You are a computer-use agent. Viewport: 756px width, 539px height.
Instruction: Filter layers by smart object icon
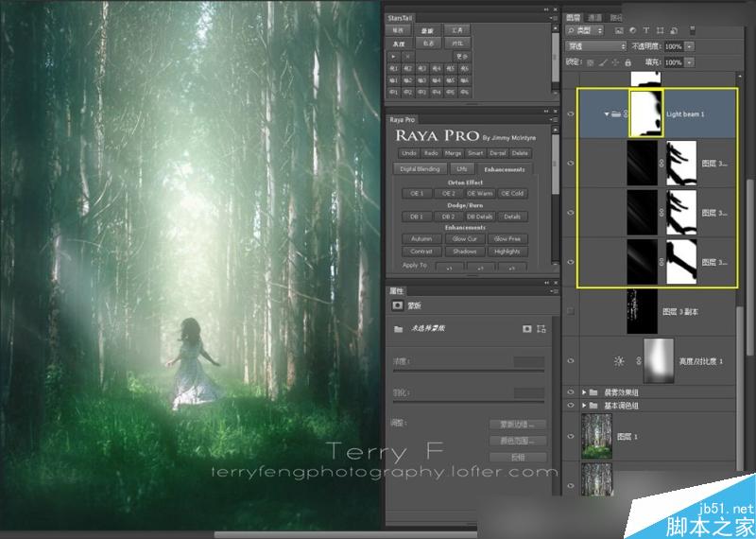[674, 30]
